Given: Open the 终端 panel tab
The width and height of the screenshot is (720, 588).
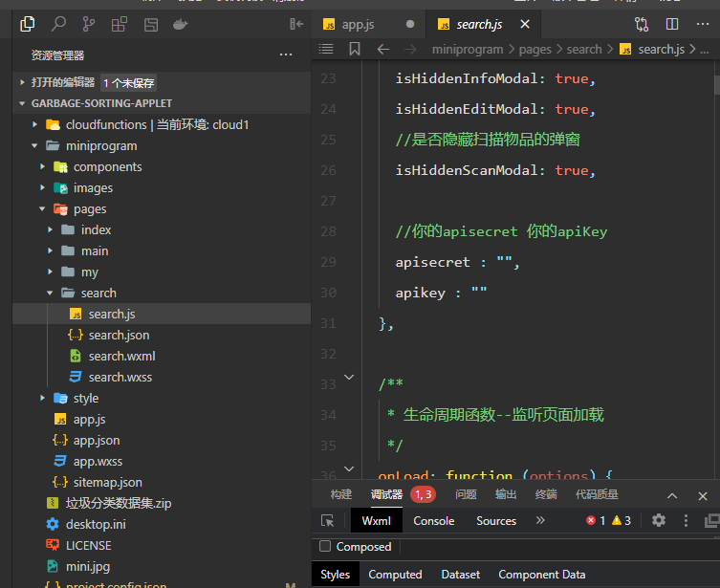Looking at the screenshot, I should (x=546, y=494).
